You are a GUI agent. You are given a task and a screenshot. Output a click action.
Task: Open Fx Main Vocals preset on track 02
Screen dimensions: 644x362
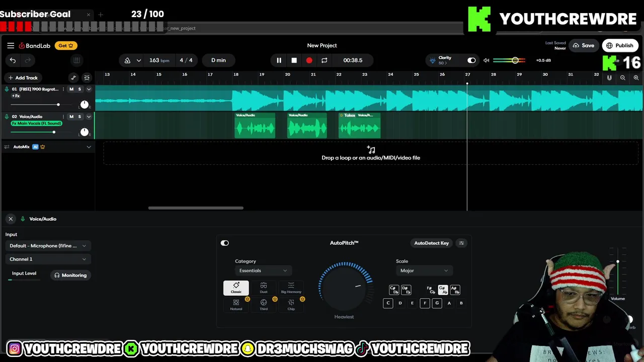[36, 123]
